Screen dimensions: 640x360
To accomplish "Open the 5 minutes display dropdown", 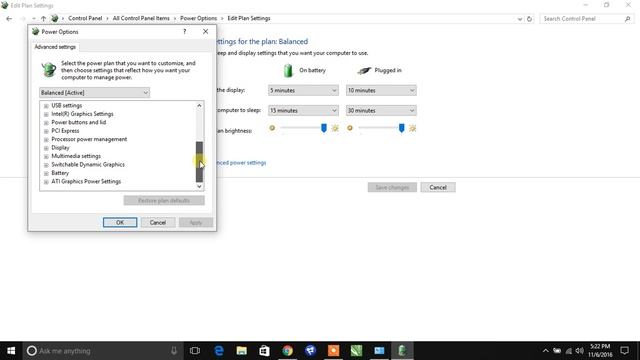I will pyautogui.click(x=303, y=90).
